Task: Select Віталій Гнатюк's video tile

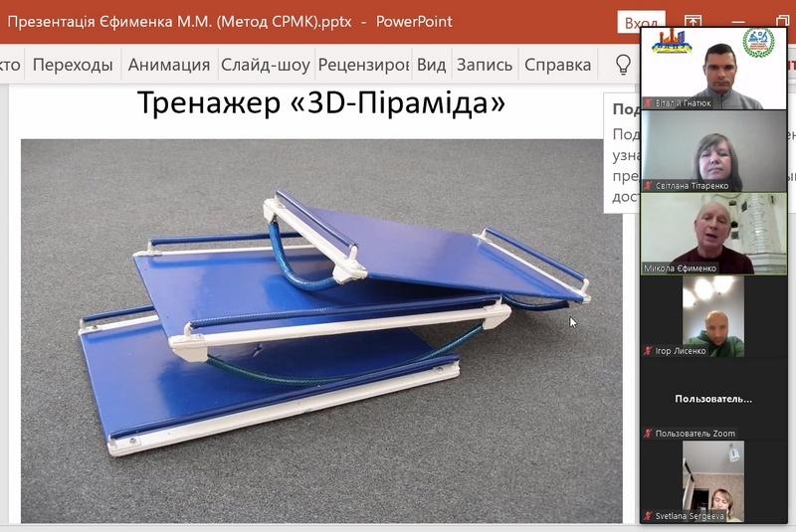Action: tap(712, 68)
